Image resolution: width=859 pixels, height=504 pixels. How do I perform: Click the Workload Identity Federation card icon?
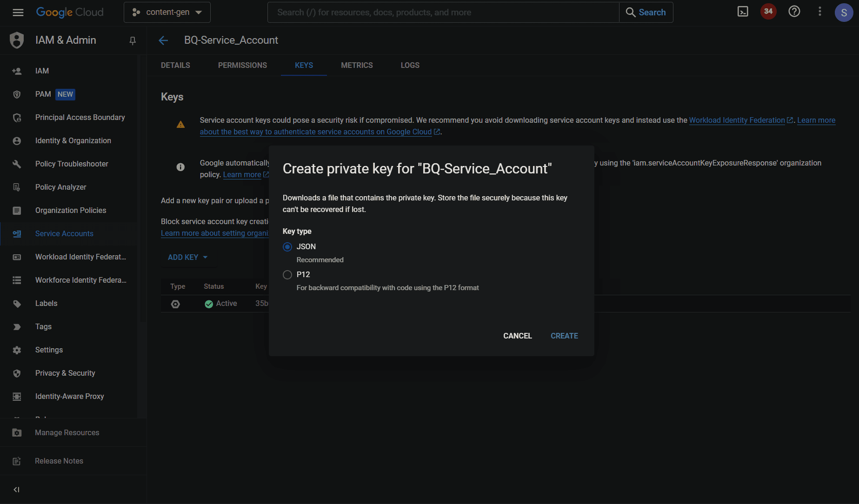17,257
